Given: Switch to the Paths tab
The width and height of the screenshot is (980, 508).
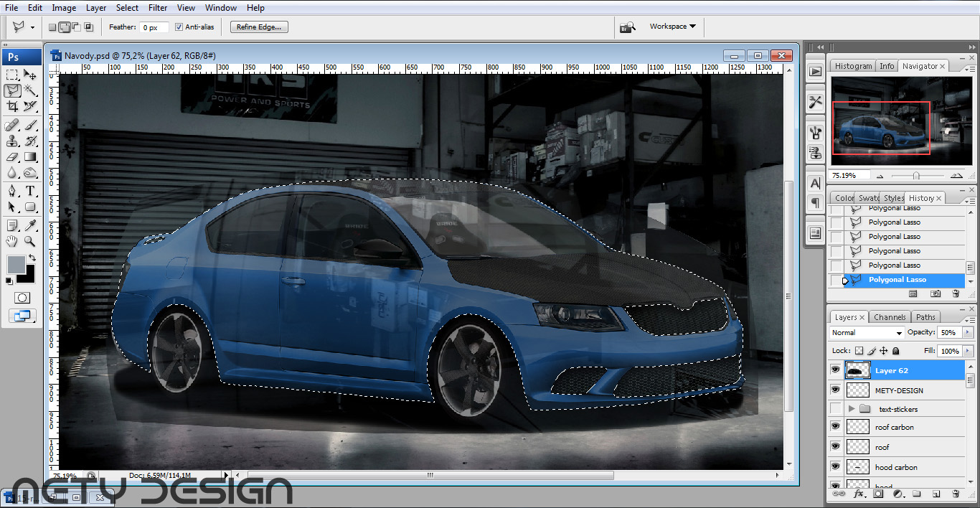Looking at the screenshot, I should click(x=925, y=317).
